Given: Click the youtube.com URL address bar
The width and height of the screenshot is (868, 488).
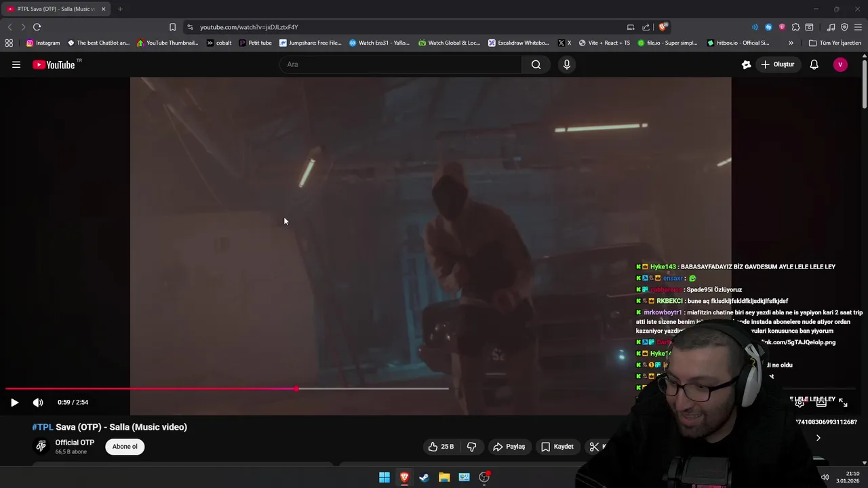Looking at the screenshot, I should (407, 27).
